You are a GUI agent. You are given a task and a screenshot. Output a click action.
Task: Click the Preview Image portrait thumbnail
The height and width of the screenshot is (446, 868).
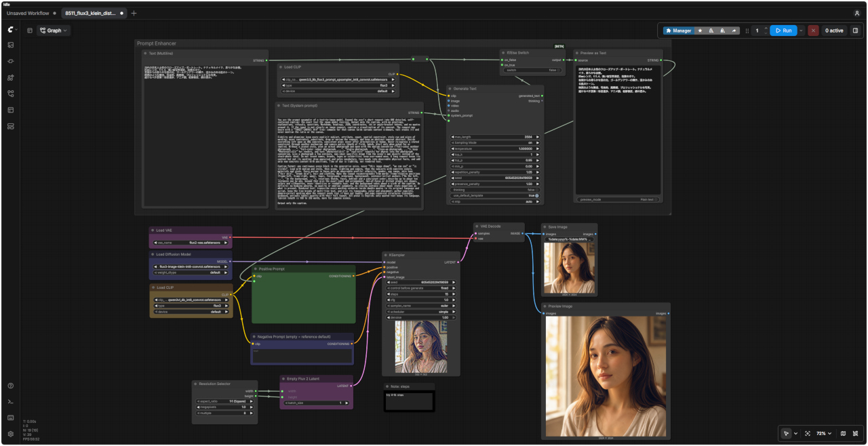click(606, 376)
